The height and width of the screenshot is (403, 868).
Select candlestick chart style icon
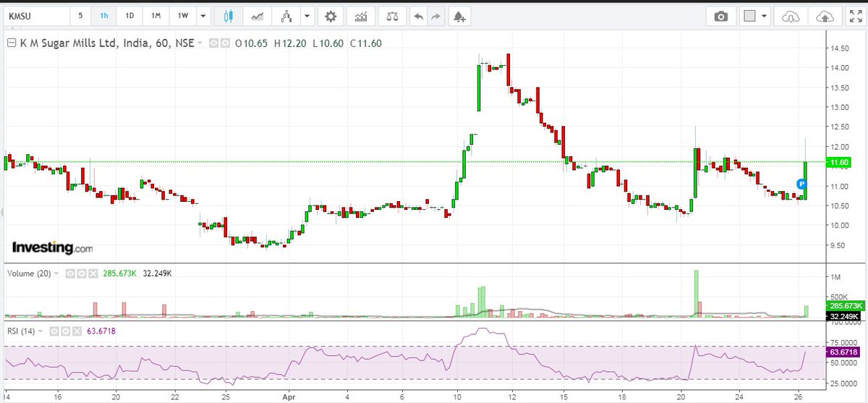229,15
